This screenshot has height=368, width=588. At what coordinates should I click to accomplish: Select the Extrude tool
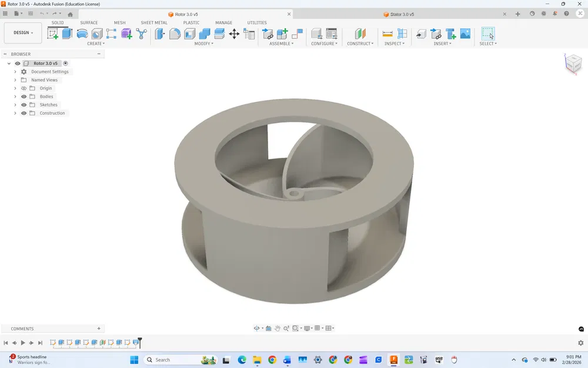[67, 34]
